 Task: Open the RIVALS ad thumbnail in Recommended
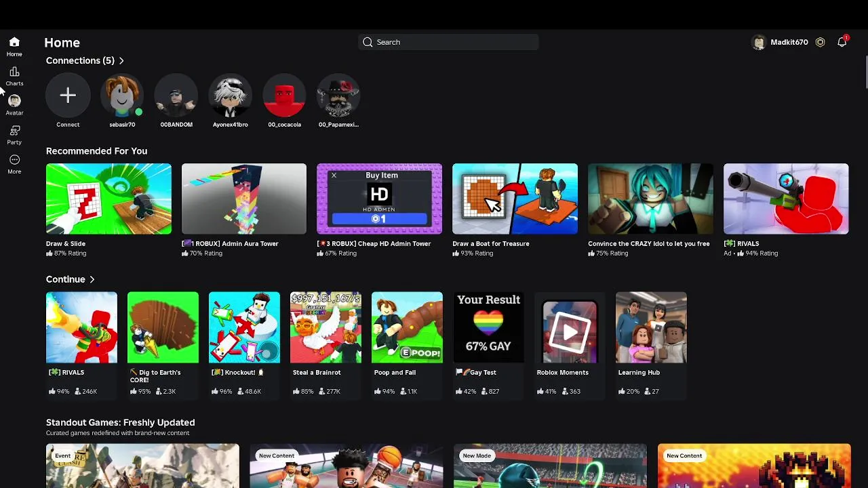coord(786,199)
